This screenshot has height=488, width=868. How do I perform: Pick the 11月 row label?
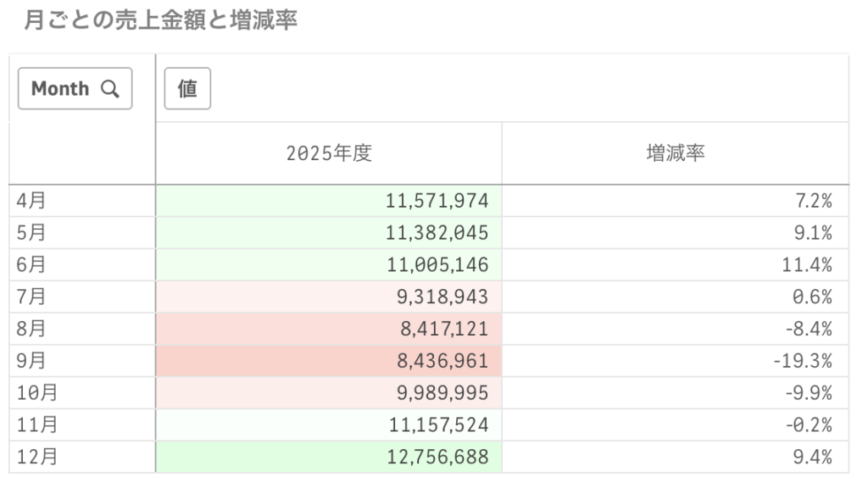click(x=36, y=425)
